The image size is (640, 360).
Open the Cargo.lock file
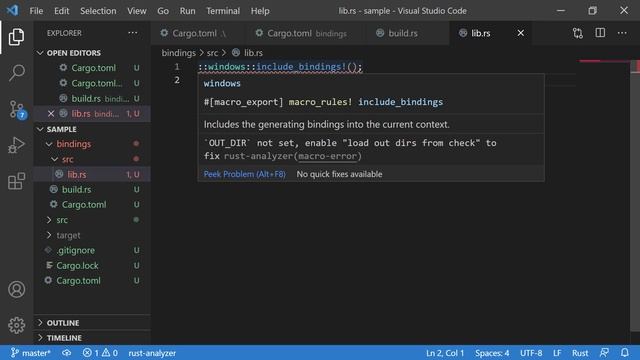click(92, 266)
